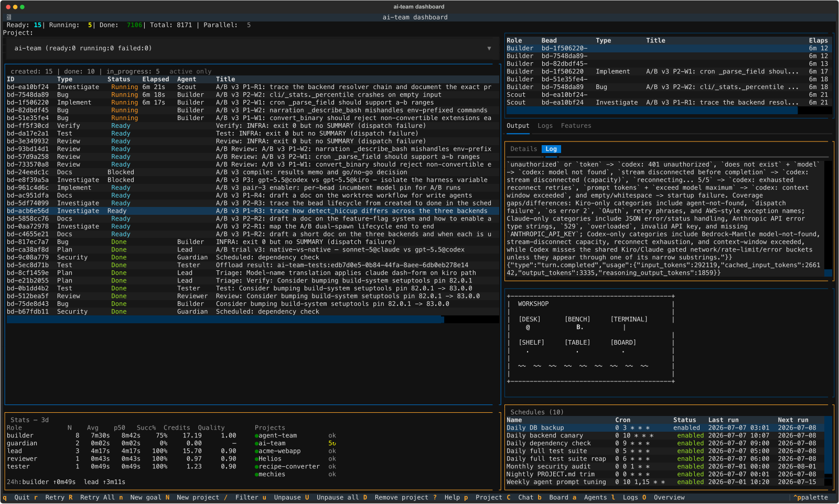The image size is (839, 504).
Task: Click the Elapsed column header
Action: (156, 80)
